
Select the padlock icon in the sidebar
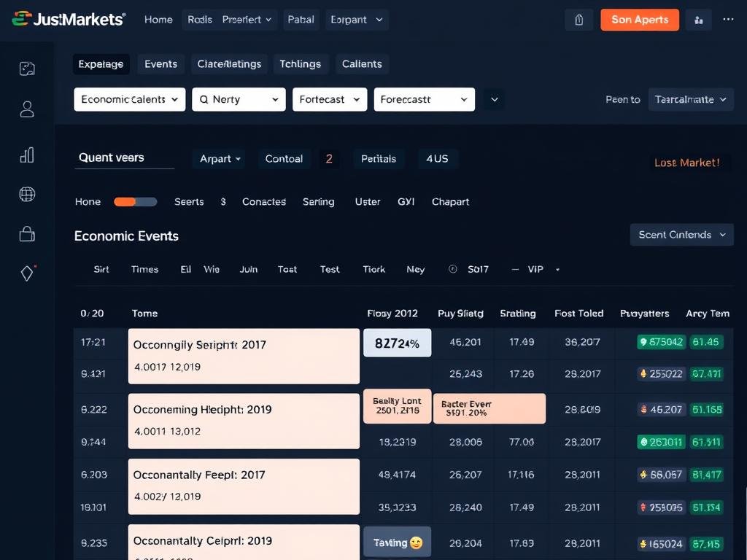point(27,233)
